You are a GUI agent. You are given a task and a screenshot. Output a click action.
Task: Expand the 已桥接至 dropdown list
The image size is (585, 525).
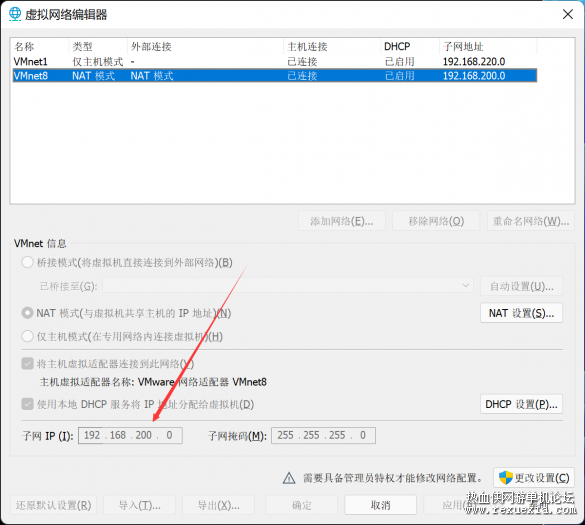click(288, 286)
